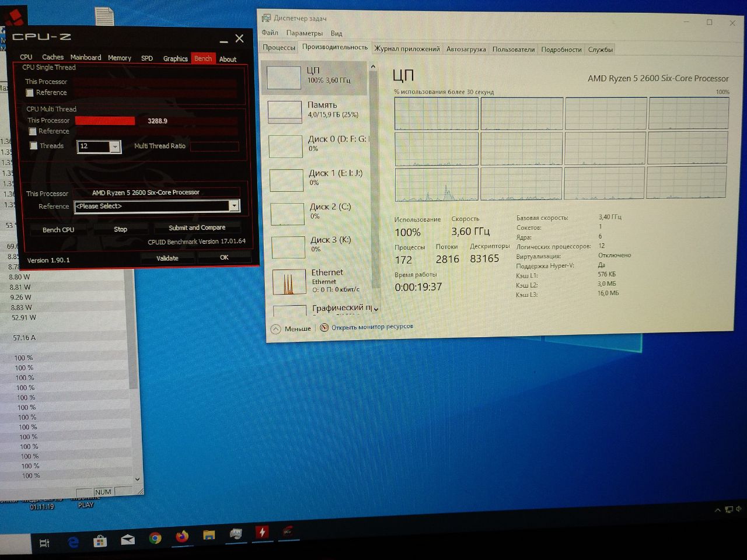747x560 pixels.
Task: Open the Mail app on the taskbar
Action: (x=128, y=540)
